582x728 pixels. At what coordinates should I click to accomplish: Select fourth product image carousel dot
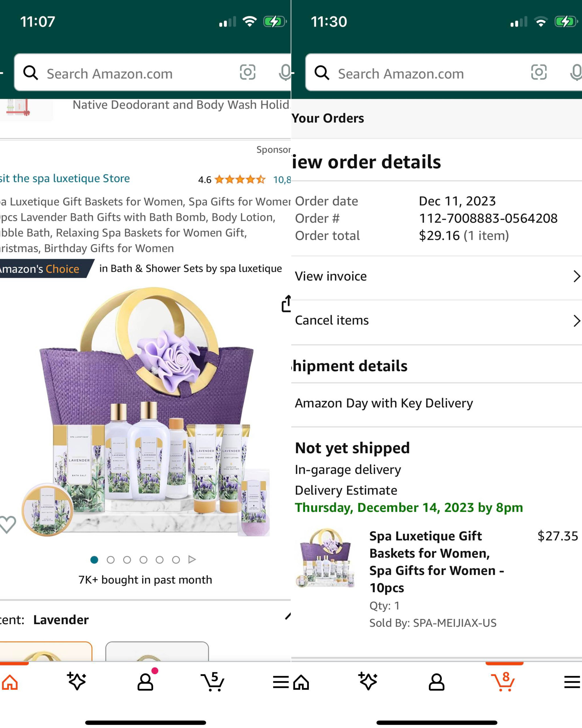143,560
